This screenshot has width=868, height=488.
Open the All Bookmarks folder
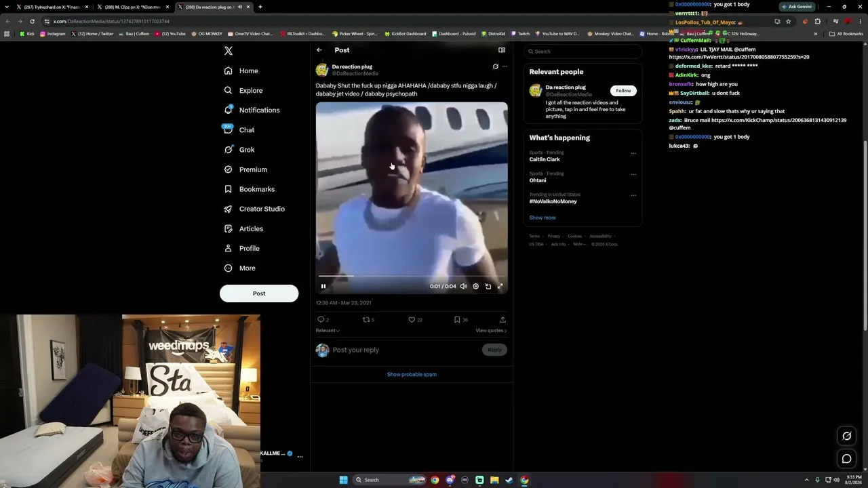[x=846, y=34]
